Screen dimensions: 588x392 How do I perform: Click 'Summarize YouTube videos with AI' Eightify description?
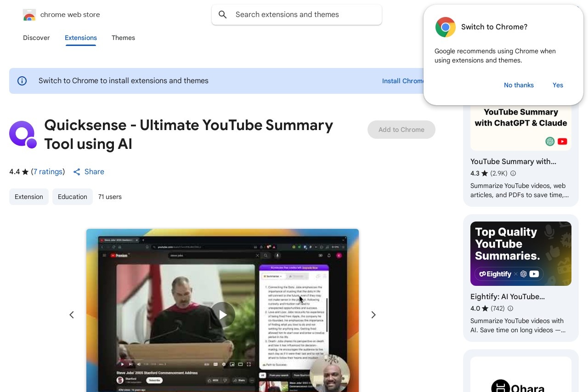(518, 326)
